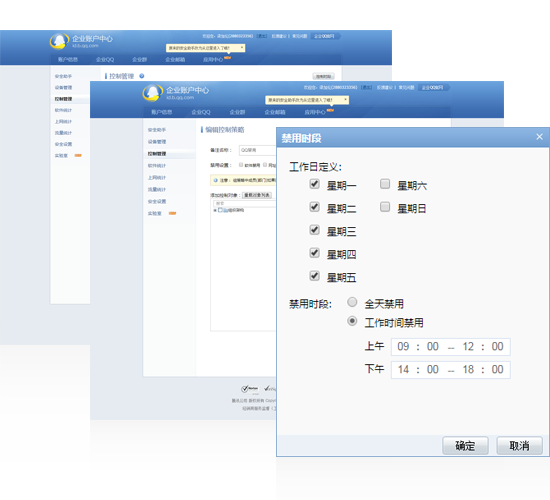
Task: Click the QQ penguin logo in the middle window
Action: (x=153, y=93)
